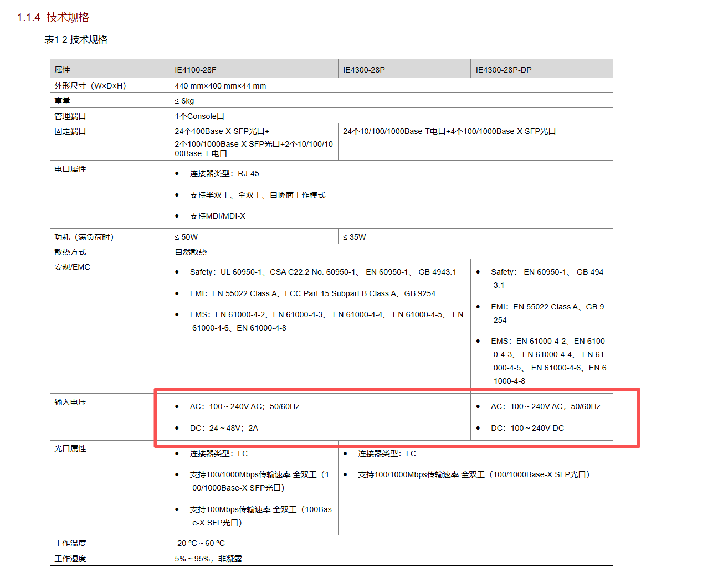Click the DC：24～48V；2A entry

(224, 428)
